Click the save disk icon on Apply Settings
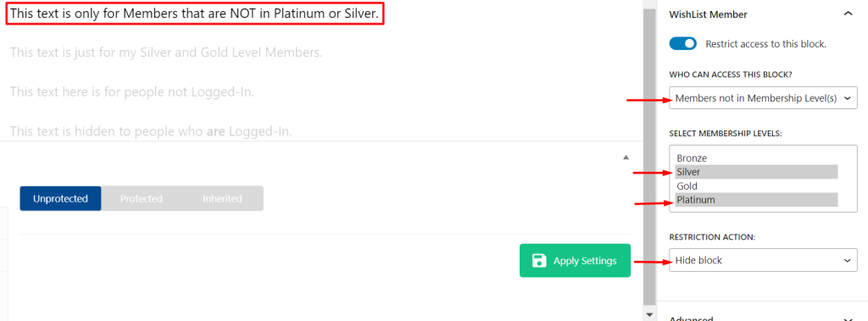The width and height of the screenshot is (868, 321). click(x=538, y=261)
